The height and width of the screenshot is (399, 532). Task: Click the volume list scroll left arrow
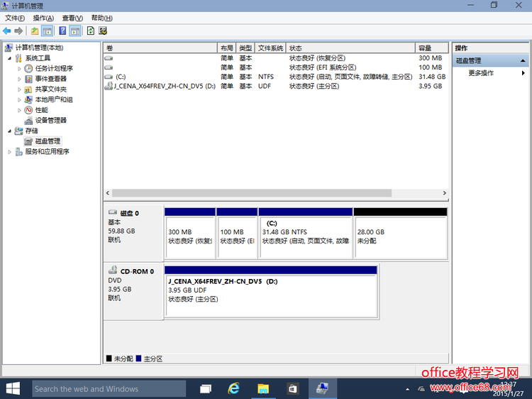(x=108, y=193)
